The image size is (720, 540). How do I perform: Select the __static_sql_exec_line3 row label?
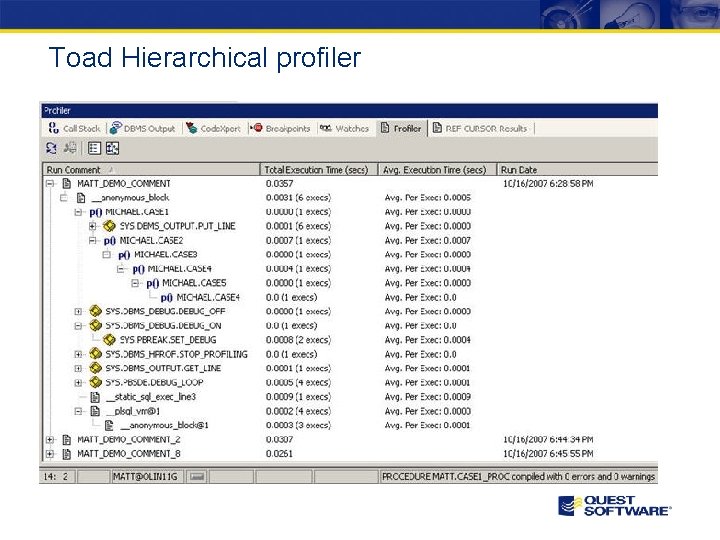[151, 397]
